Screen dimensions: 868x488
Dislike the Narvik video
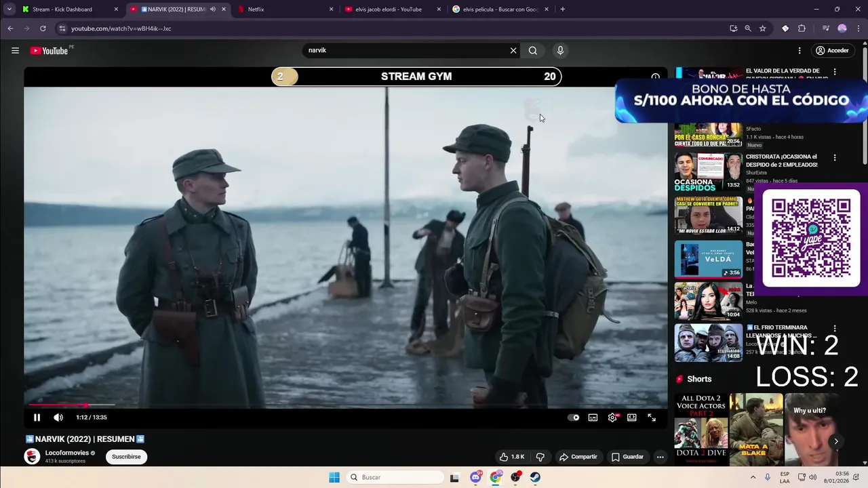coord(540,457)
